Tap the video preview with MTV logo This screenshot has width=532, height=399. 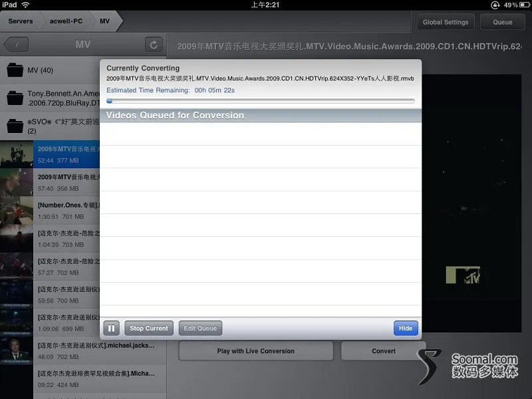tap(471, 203)
